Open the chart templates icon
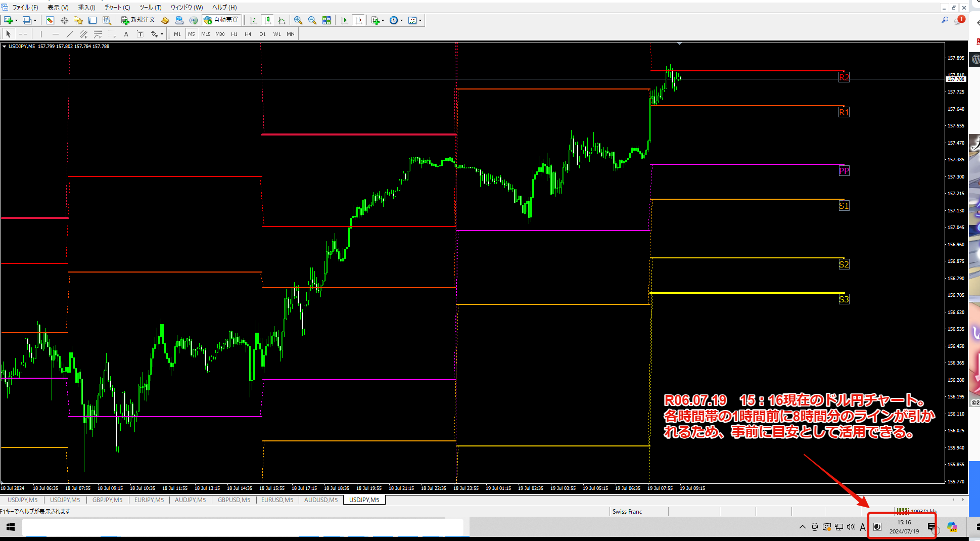Viewport: 980px width, 541px height. tap(412, 20)
